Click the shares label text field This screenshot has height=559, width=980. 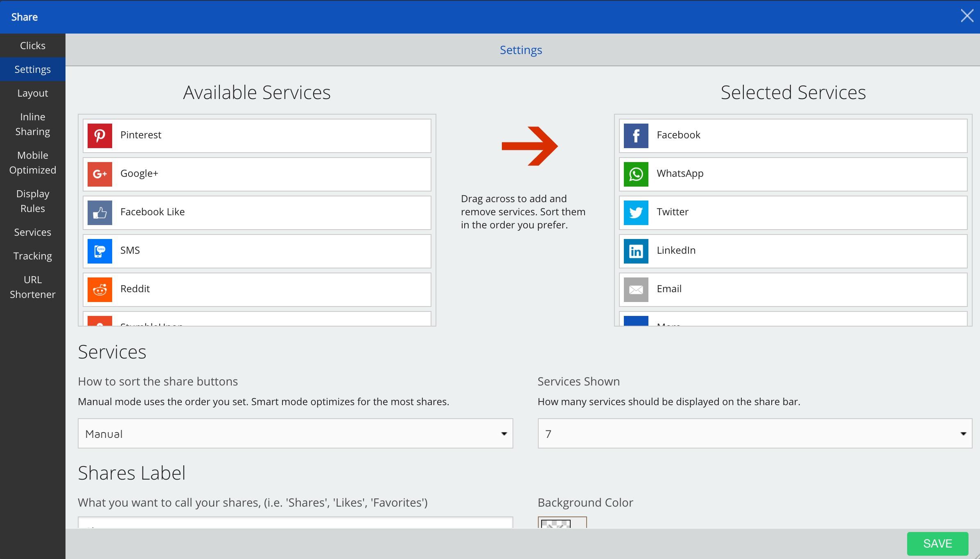tap(295, 523)
